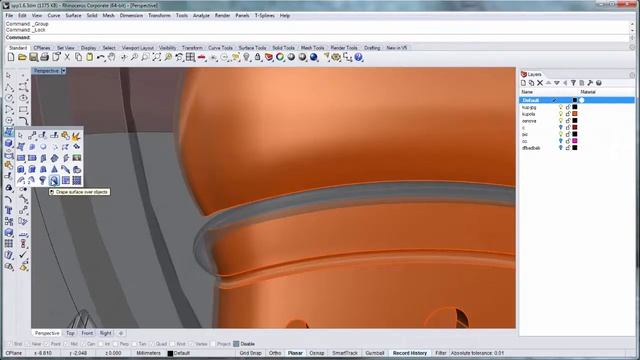Click the Delete layer X icon

point(540,83)
